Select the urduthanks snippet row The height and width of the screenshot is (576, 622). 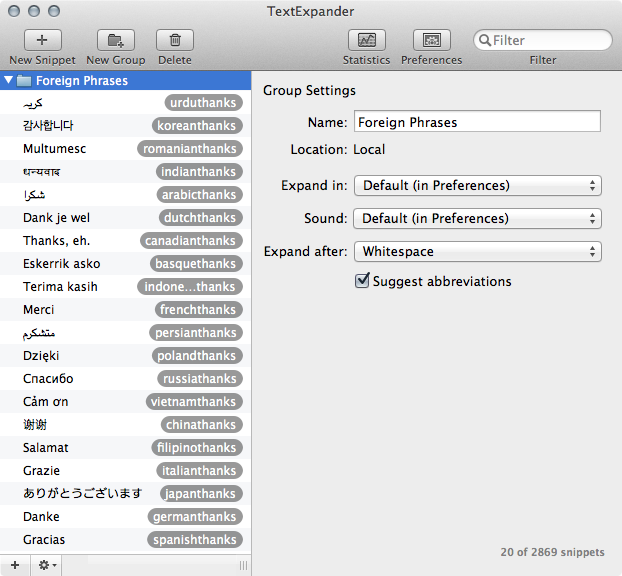(125, 102)
